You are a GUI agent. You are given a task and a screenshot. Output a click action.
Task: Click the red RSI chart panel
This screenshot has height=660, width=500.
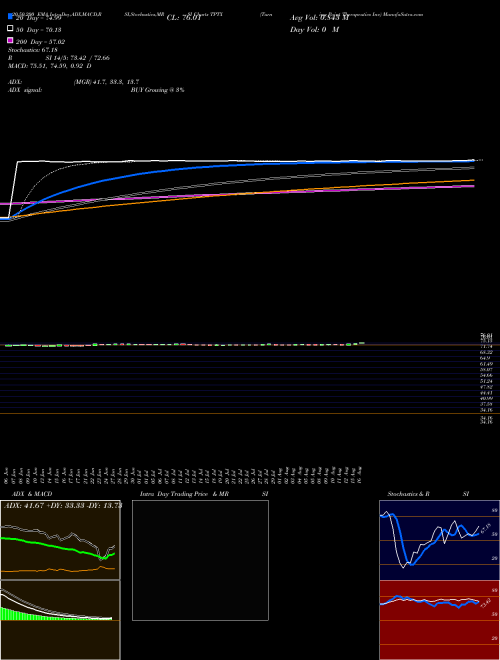point(439,620)
